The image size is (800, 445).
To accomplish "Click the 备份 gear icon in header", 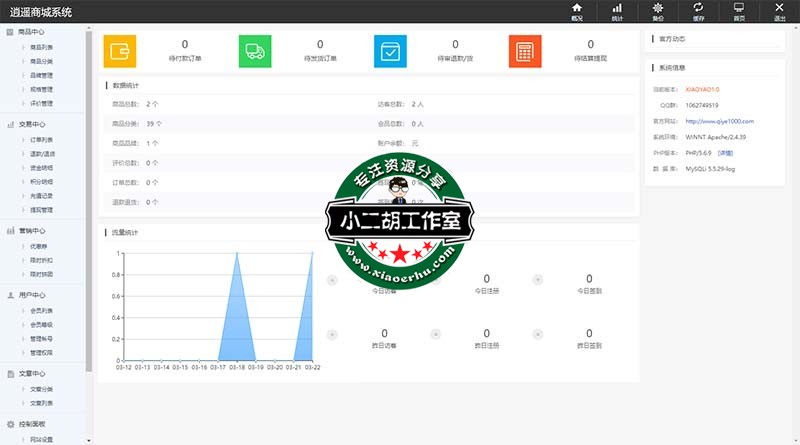I will tap(657, 11).
